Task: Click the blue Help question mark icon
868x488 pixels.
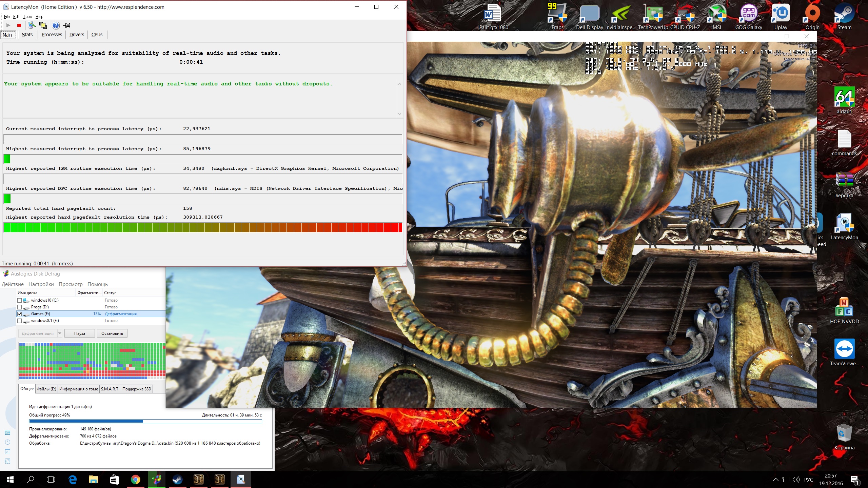Action: (x=56, y=25)
